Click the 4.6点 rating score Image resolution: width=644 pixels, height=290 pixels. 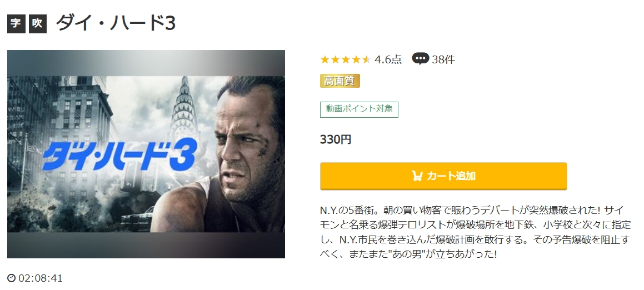[388, 59]
